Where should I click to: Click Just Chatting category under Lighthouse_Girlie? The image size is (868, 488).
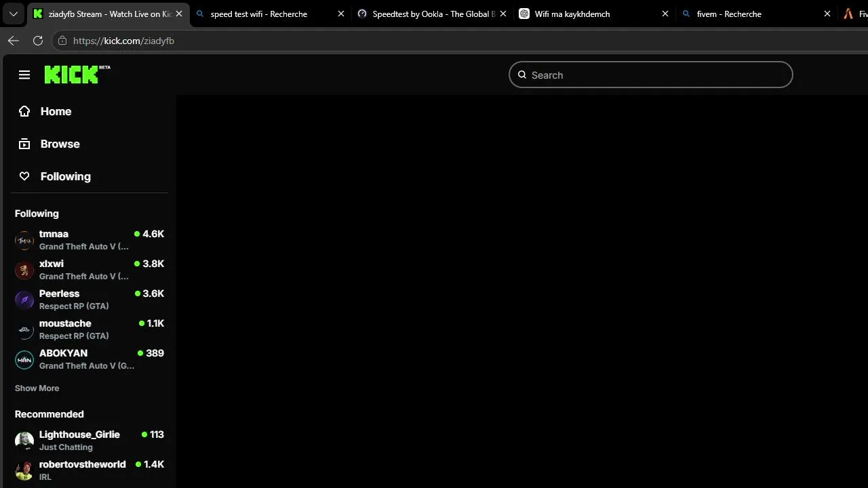click(66, 447)
